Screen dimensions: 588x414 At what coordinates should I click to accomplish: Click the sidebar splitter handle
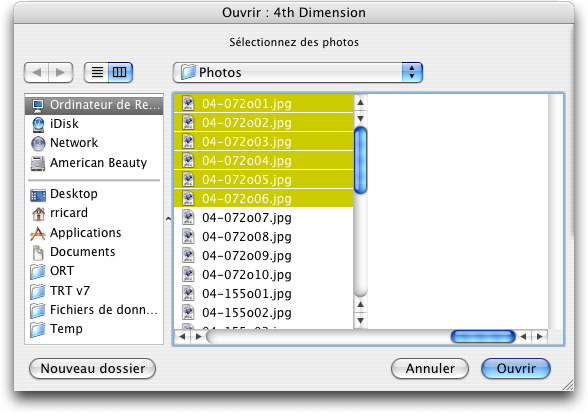coord(168,219)
